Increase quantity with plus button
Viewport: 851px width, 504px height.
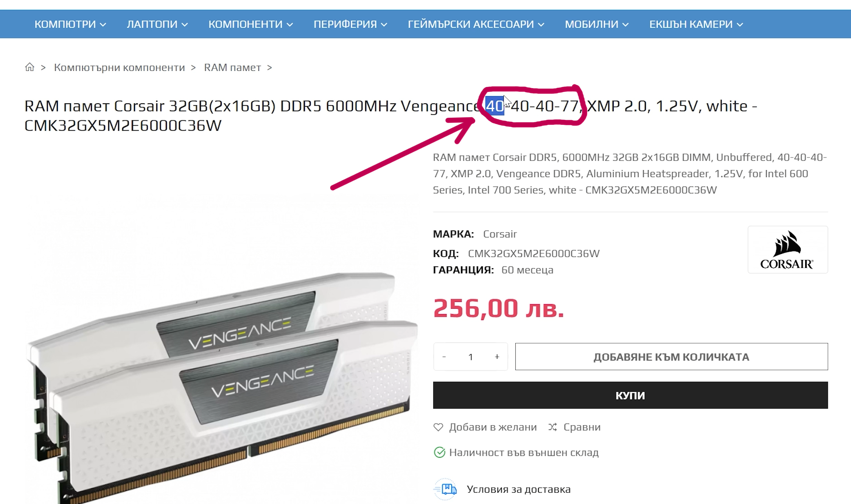(497, 357)
